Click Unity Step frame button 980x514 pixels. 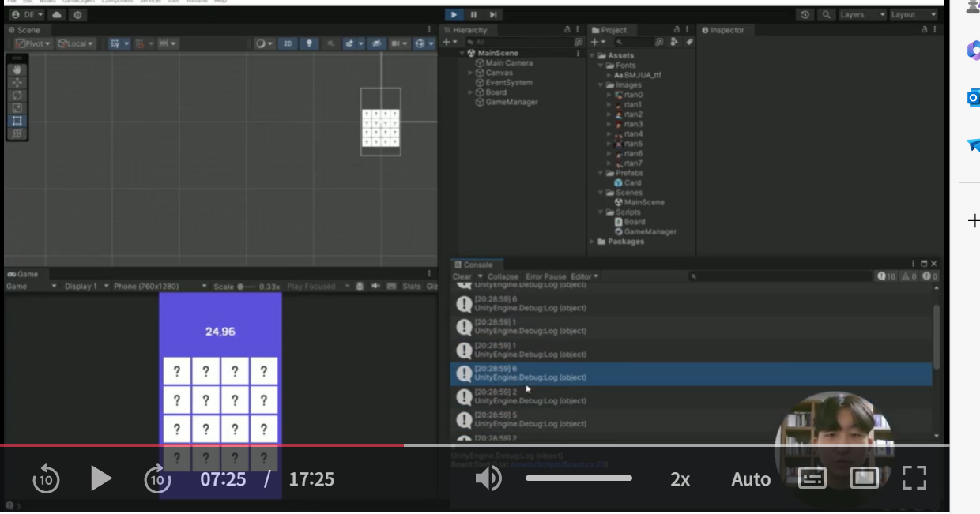[492, 14]
